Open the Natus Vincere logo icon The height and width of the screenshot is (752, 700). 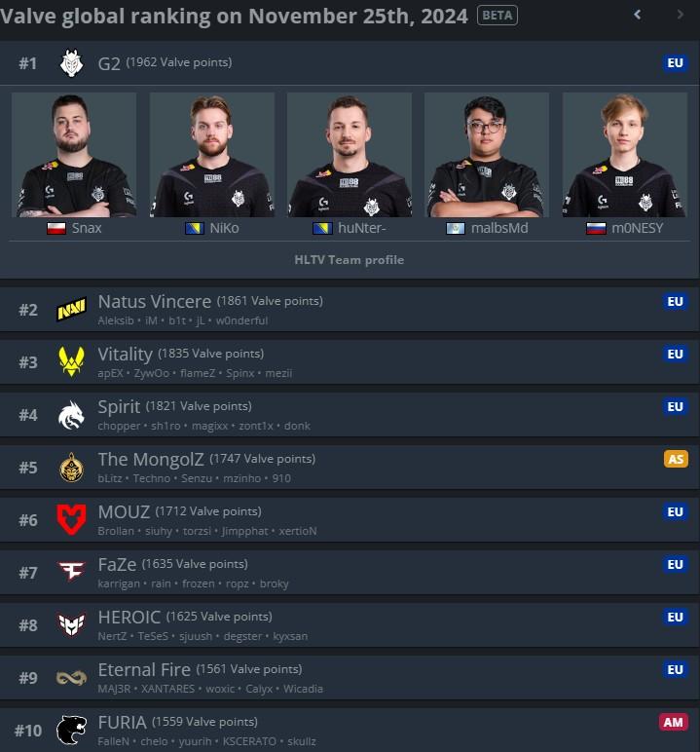point(71,310)
